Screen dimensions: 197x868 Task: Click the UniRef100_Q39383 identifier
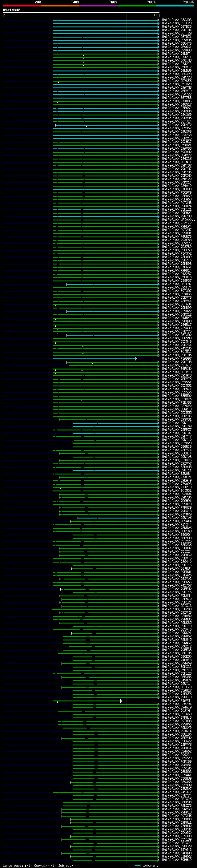tap(177, 836)
